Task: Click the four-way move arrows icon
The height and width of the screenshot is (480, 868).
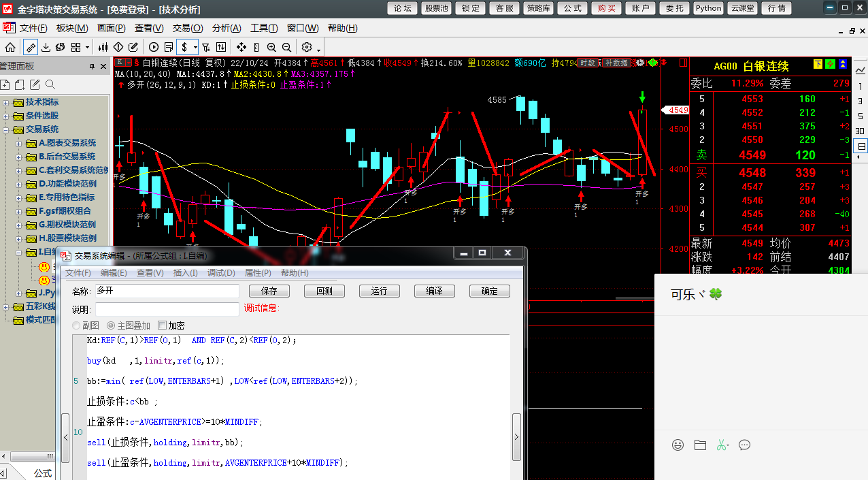Action: (x=241, y=47)
